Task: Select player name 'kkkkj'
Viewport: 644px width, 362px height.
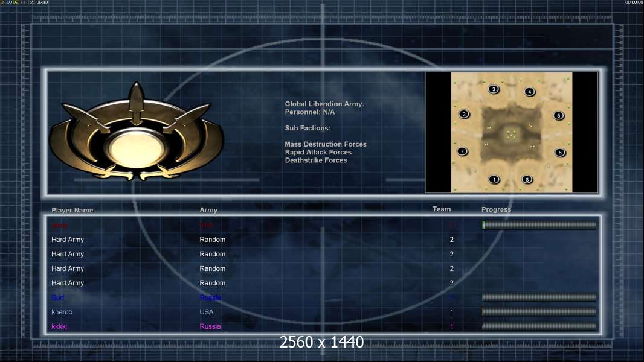Action: tap(59, 327)
